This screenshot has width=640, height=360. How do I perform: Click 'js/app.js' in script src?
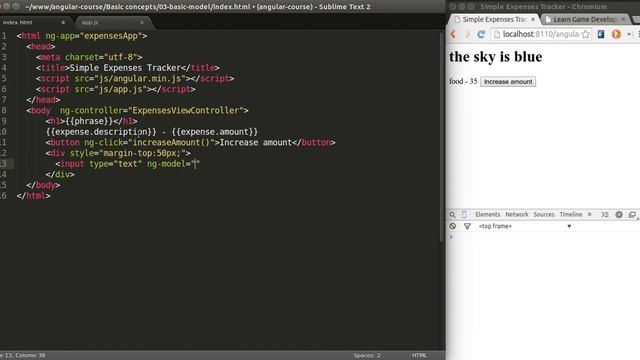pyautogui.click(x=120, y=89)
